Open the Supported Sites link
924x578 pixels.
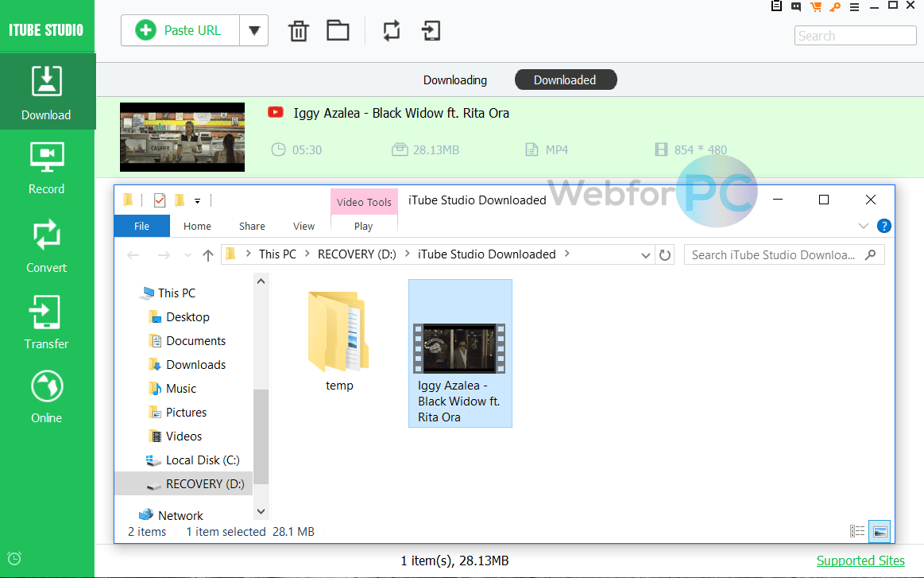pos(860,561)
